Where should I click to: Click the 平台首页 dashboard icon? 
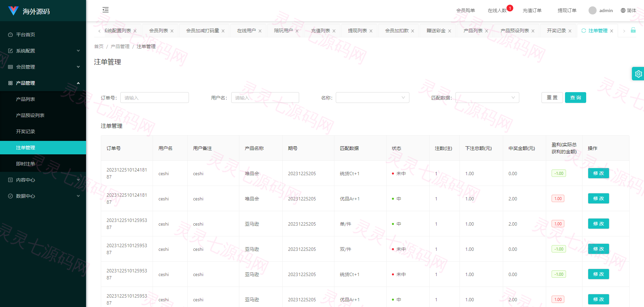pos(10,35)
